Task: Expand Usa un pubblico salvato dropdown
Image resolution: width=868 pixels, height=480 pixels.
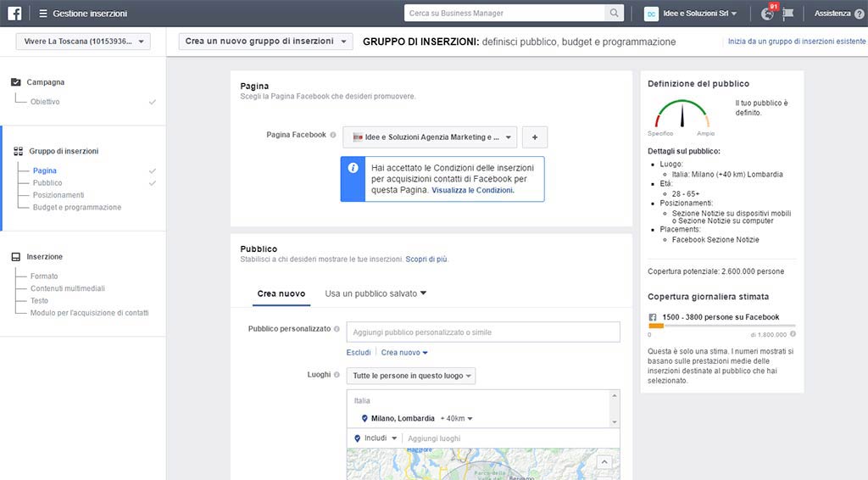Action: point(376,293)
